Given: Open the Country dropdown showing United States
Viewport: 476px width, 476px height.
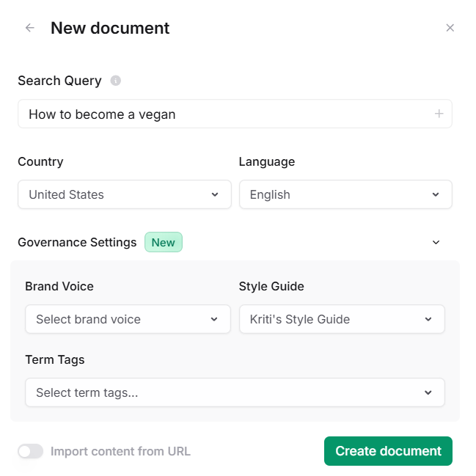Looking at the screenshot, I should click(x=125, y=194).
